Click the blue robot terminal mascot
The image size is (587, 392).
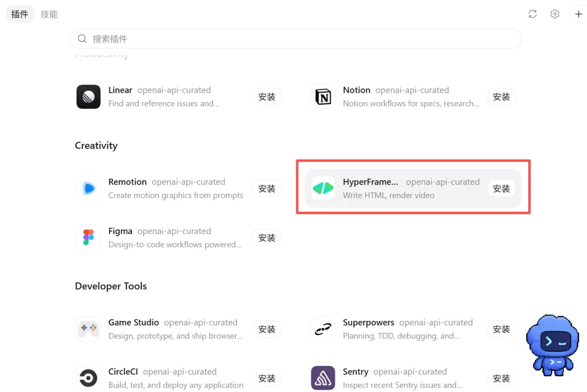pyautogui.click(x=553, y=345)
